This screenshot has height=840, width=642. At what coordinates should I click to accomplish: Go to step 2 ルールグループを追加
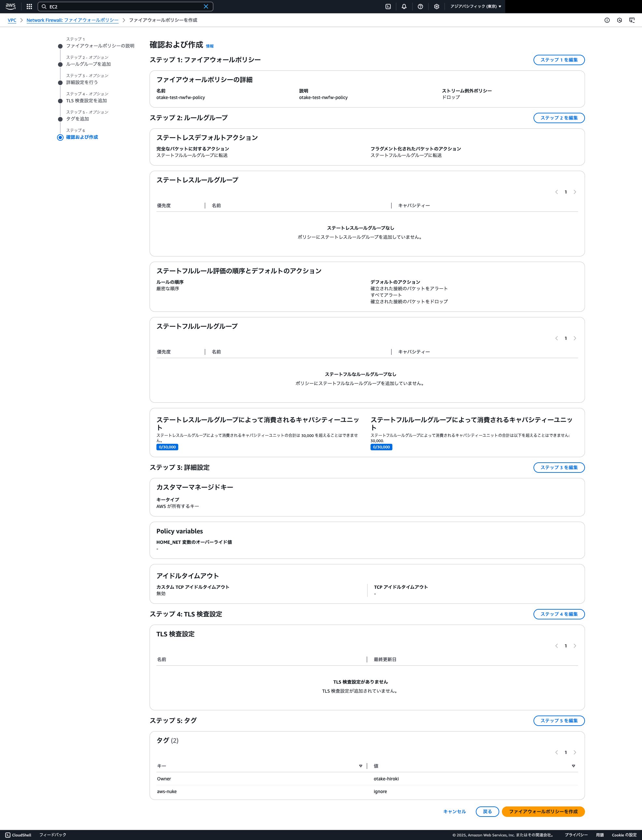(88, 64)
